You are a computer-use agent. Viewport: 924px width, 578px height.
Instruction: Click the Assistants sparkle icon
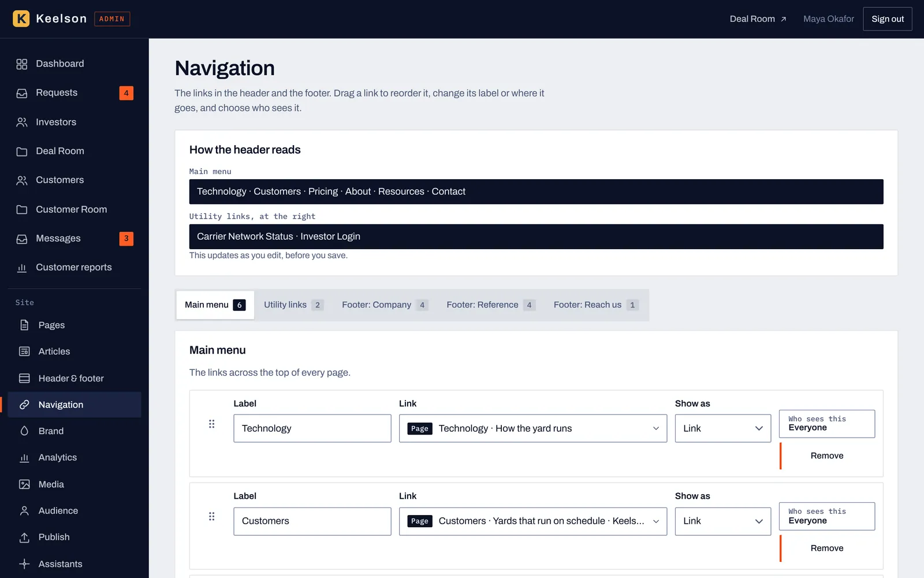pyautogui.click(x=24, y=564)
